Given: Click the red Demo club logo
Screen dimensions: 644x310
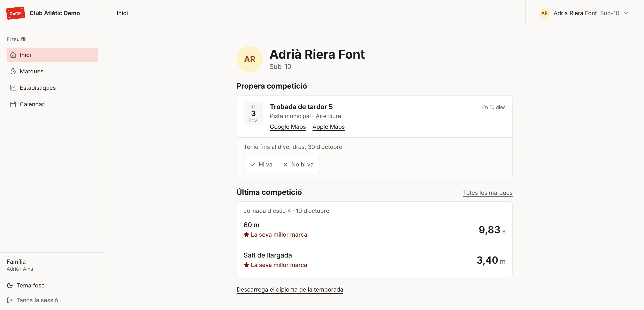Looking at the screenshot, I should coord(15,13).
